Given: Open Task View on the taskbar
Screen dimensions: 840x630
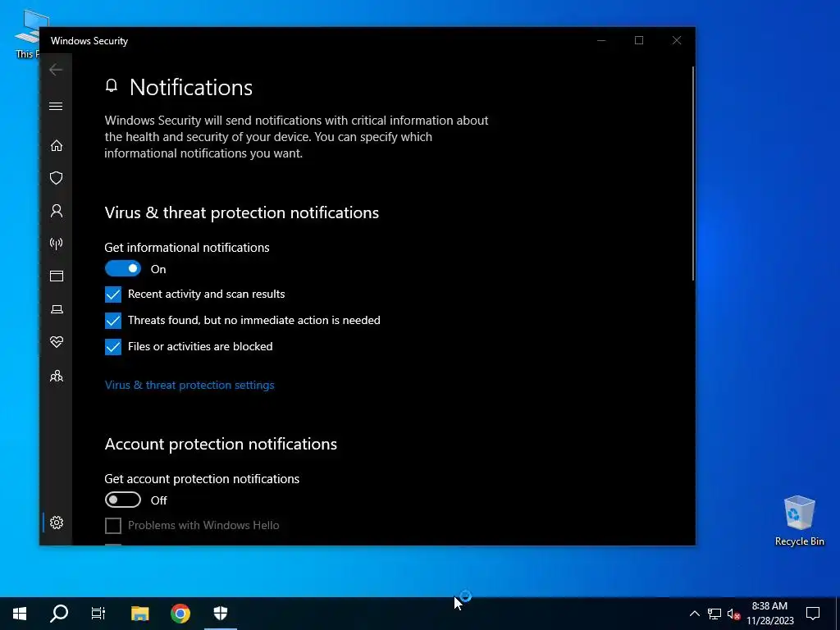Looking at the screenshot, I should [98, 614].
